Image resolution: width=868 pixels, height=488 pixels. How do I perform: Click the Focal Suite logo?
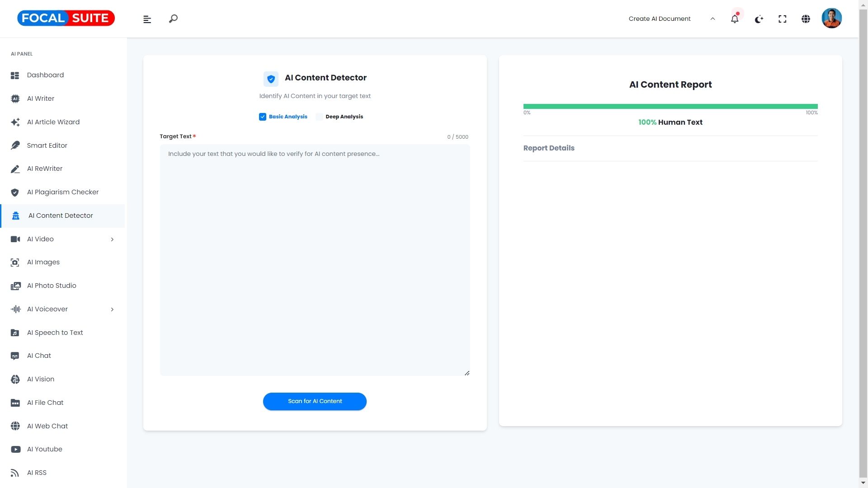point(66,18)
